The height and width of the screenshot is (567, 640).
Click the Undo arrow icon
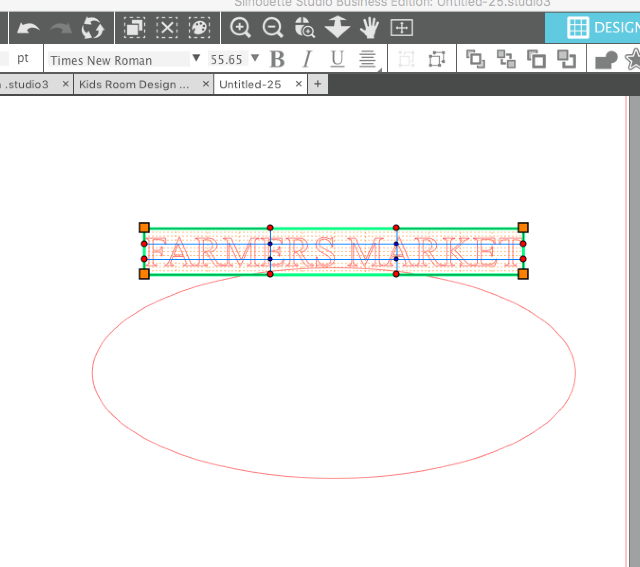[28, 28]
